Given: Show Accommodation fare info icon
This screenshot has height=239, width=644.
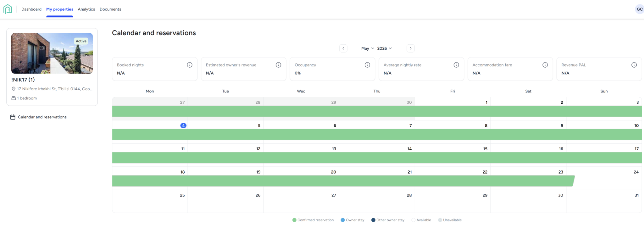Looking at the screenshot, I should point(545,65).
